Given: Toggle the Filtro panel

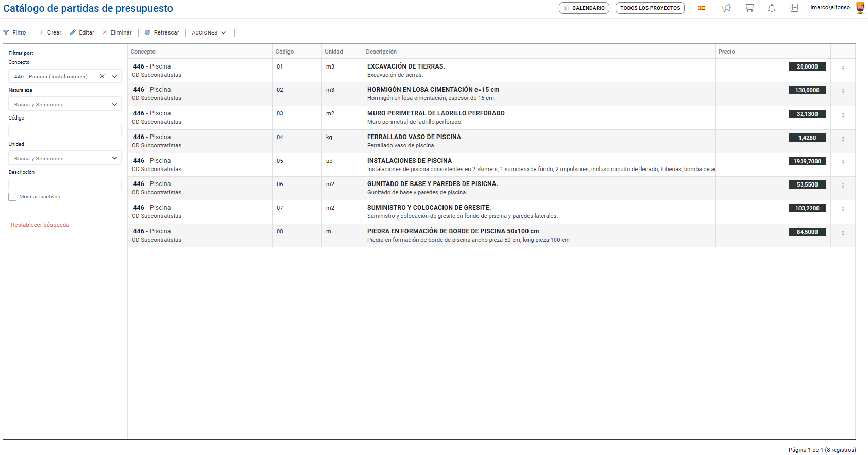Looking at the screenshot, I should 14,32.
